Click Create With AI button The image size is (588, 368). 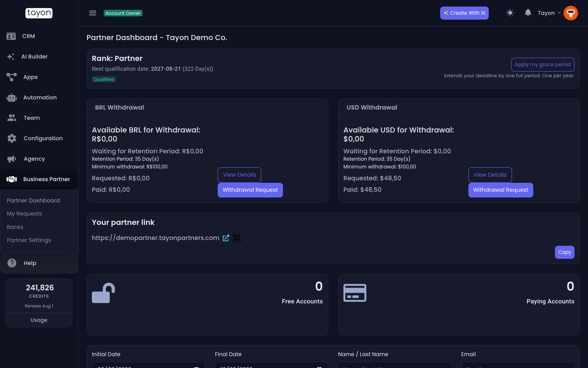pos(464,13)
